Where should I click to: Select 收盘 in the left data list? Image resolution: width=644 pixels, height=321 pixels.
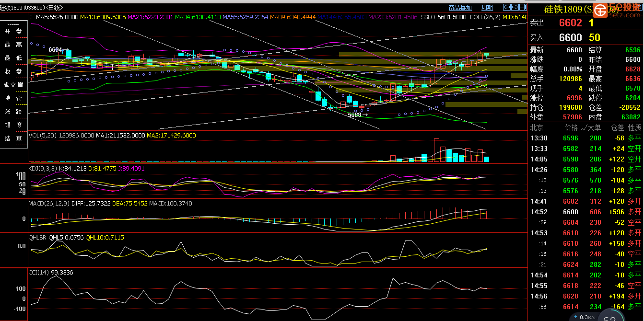[x=13, y=71]
